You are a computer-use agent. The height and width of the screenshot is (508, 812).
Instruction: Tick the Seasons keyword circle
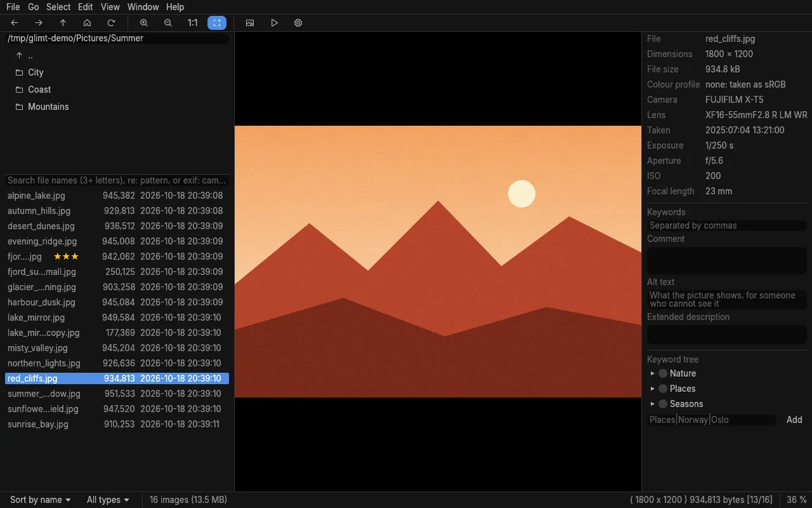[x=663, y=404]
